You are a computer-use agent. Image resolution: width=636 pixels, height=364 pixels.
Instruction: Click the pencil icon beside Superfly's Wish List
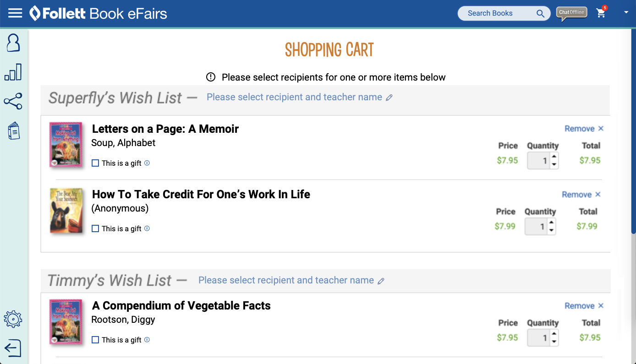click(x=390, y=98)
